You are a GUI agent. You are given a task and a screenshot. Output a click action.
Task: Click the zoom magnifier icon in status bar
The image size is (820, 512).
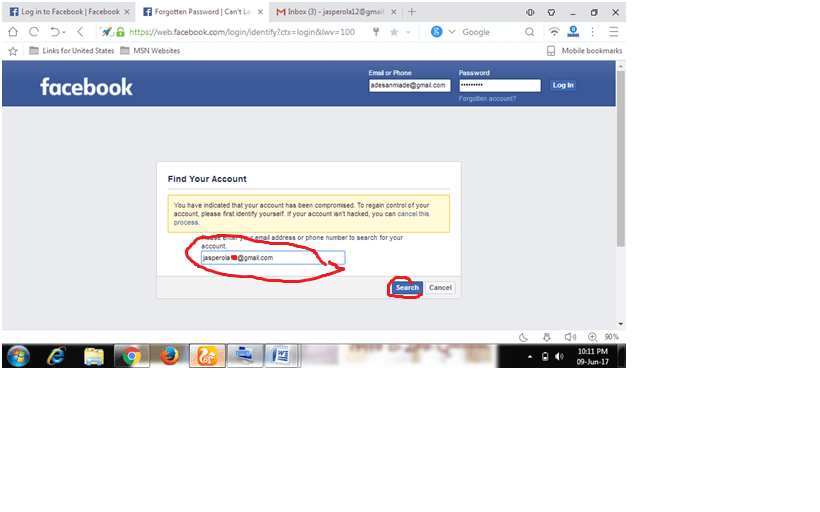point(593,337)
